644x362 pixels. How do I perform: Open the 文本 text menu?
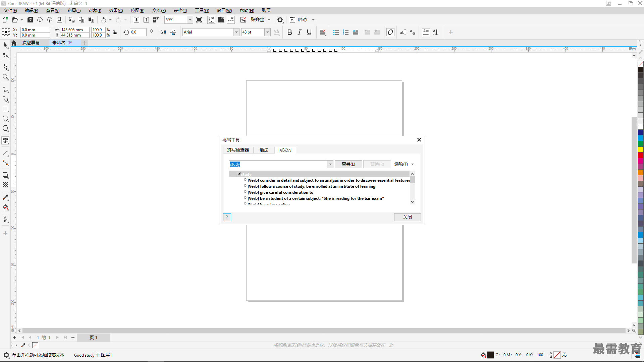click(x=159, y=10)
